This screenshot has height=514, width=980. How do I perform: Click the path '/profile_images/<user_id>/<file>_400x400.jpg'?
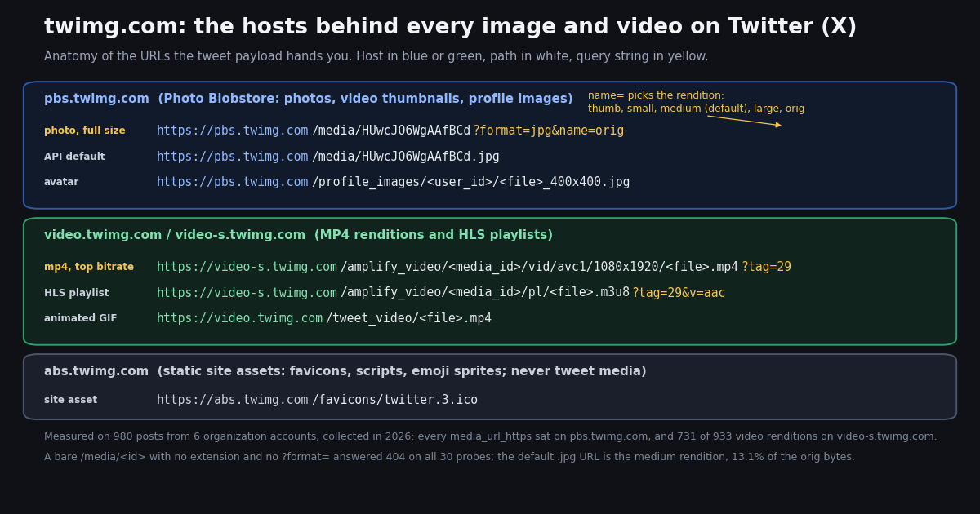coord(471,182)
